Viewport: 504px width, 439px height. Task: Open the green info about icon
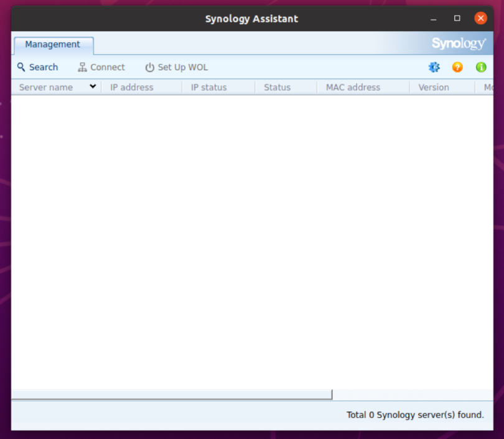click(x=481, y=67)
